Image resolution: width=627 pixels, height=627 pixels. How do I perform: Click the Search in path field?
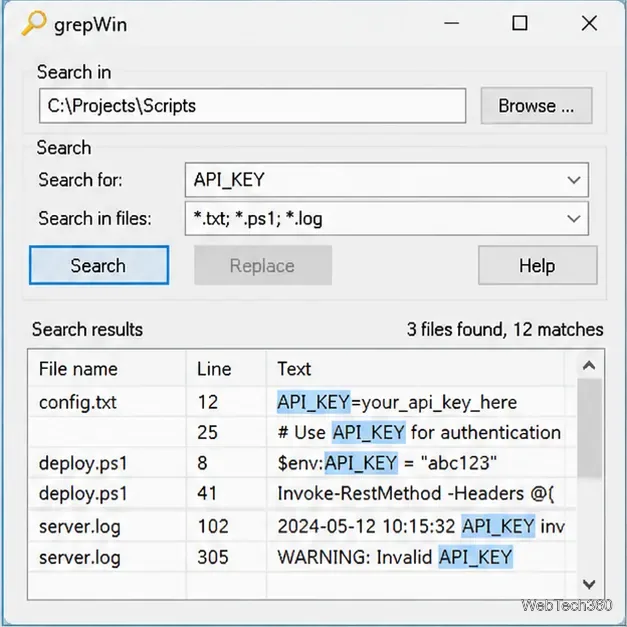point(252,106)
